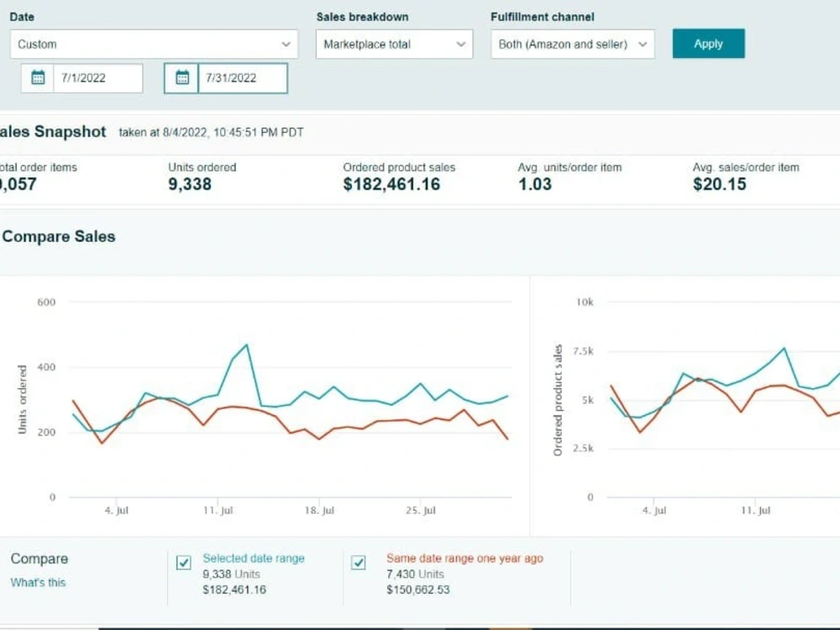Edit the 7/1/2022 start date field
Image resolution: width=840 pixels, height=630 pixels.
click(98, 77)
